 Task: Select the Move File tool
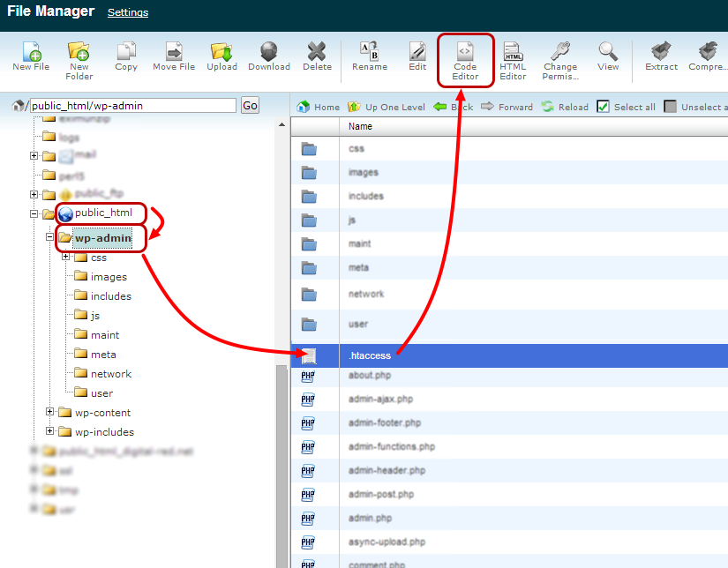pyautogui.click(x=174, y=56)
